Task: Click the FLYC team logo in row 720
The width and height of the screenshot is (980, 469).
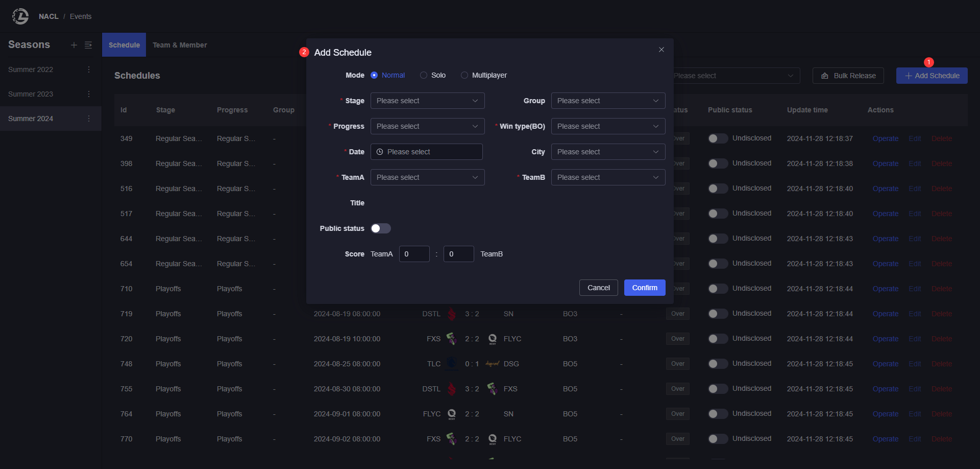Action: click(493, 339)
